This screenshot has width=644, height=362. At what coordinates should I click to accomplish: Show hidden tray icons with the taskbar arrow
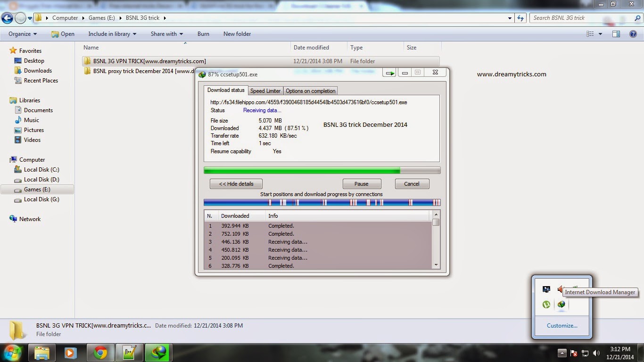tap(561, 353)
